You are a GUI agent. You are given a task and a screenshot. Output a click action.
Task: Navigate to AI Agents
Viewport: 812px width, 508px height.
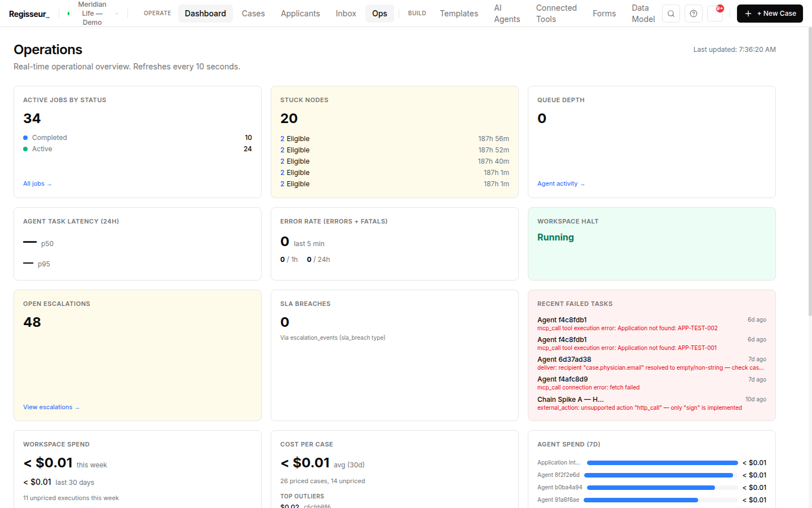(x=507, y=14)
